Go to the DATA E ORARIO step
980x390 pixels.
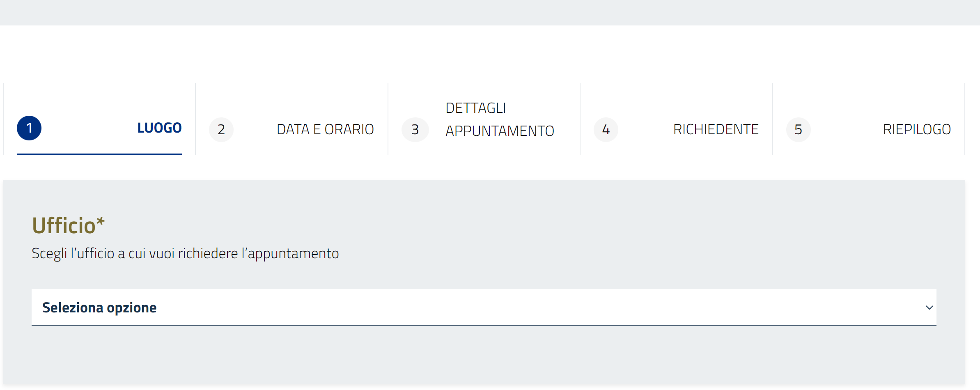pyautogui.click(x=325, y=130)
